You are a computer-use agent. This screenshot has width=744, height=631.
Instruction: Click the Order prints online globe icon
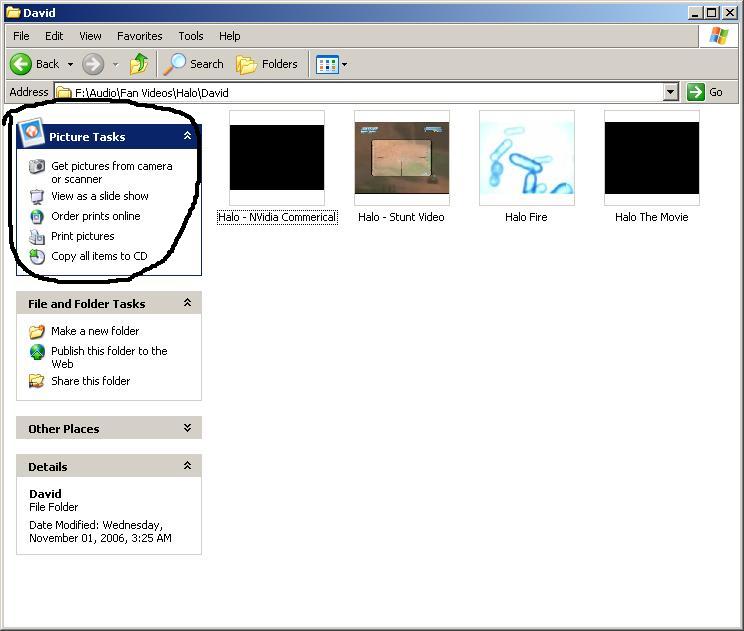coord(37,216)
